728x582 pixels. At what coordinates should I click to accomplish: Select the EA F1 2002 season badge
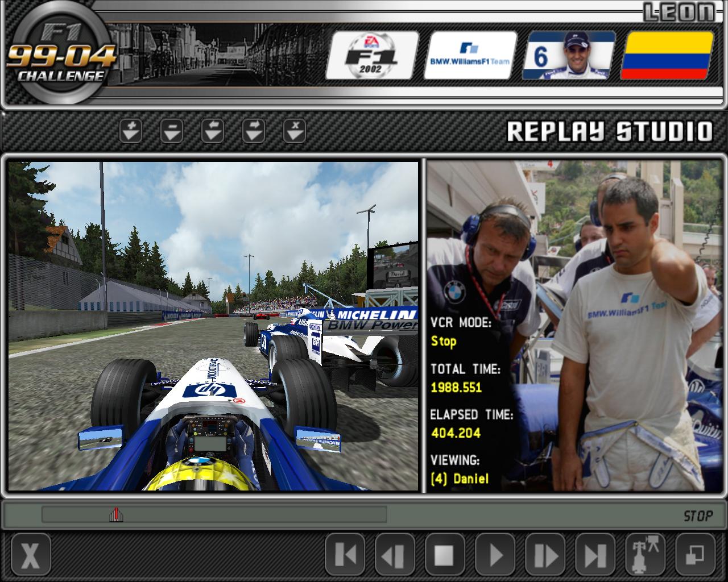coord(372,55)
